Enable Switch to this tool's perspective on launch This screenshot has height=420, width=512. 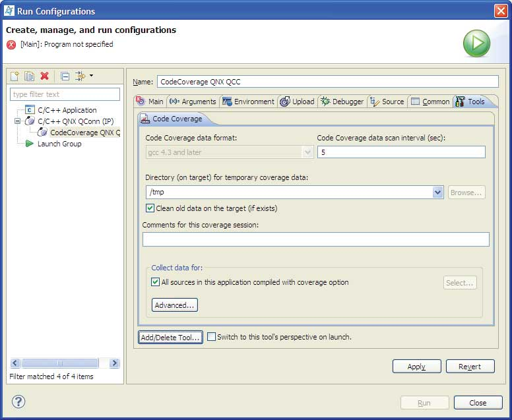pyautogui.click(x=212, y=337)
